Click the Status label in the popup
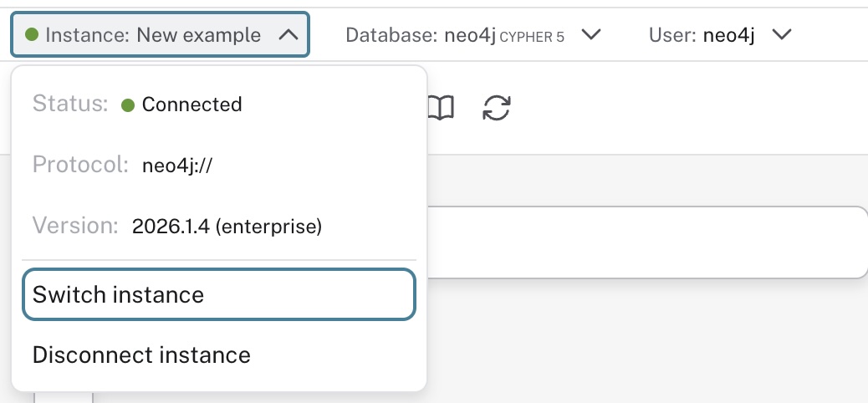 (x=70, y=105)
